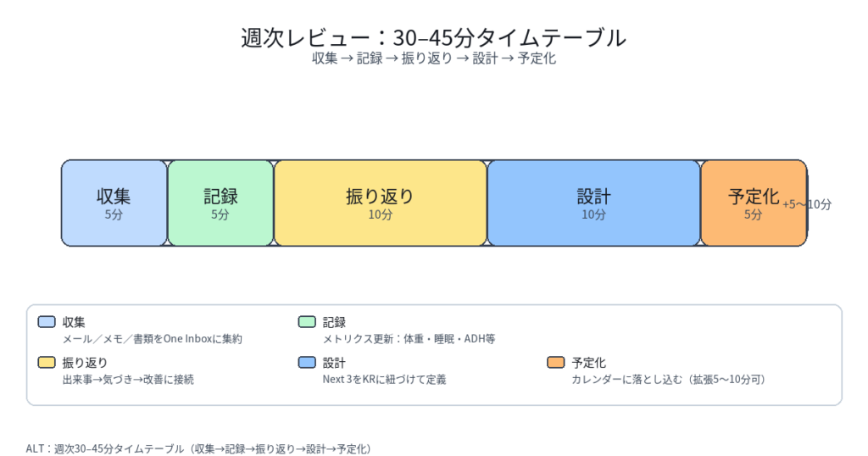The width and height of the screenshot is (868, 456).
Task: Click the light blue 収集 legend swatch
Action: pos(47,322)
